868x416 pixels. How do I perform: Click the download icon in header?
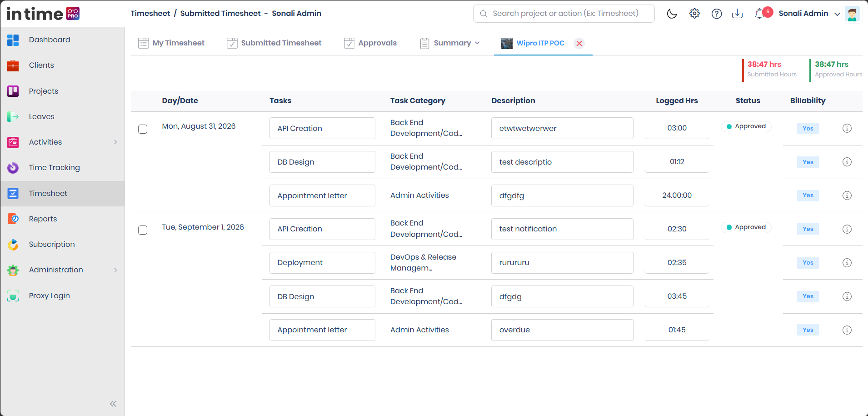(738, 14)
